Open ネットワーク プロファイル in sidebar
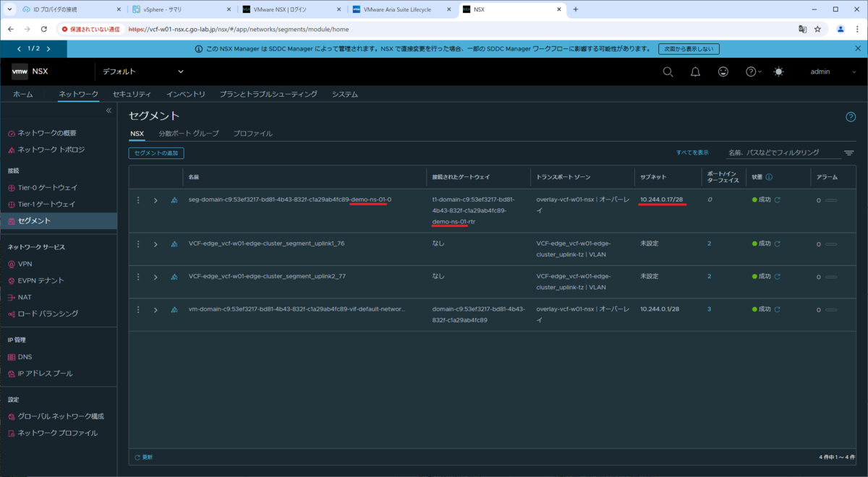This screenshot has width=868, height=477. pyautogui.click(x=59, y=433)
